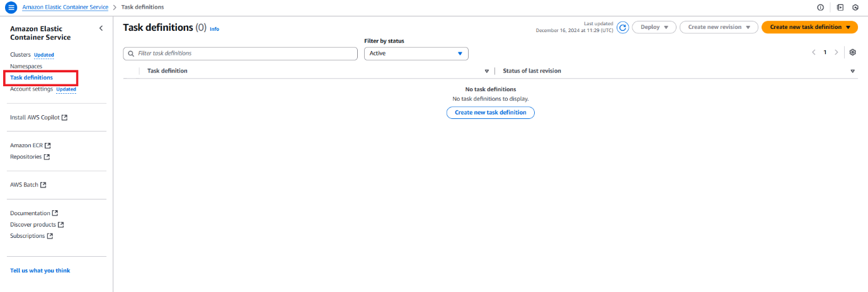868x292 pixels.
Task: Open the Deploy dropdown
Action: (654, 27)
